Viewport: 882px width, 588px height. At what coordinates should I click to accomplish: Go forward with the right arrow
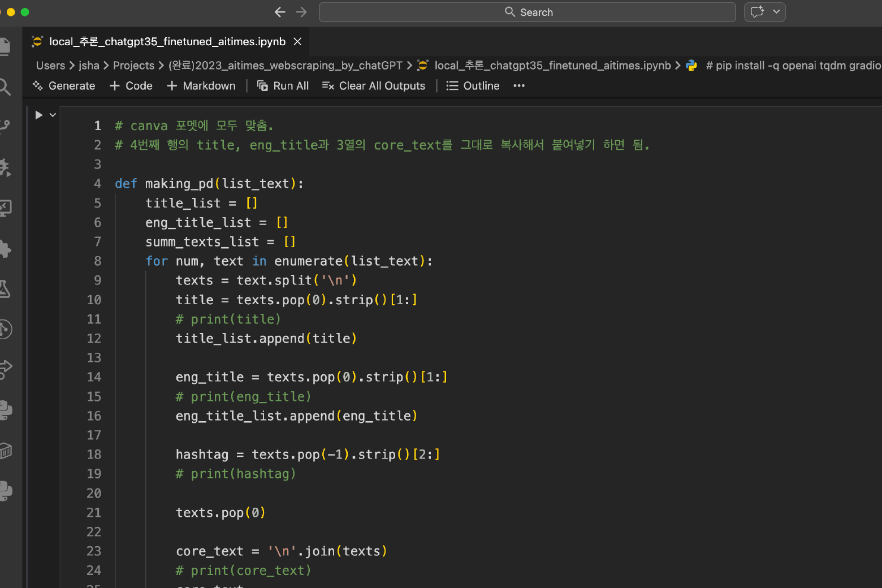pyautogui.click(x=301, y=12)
